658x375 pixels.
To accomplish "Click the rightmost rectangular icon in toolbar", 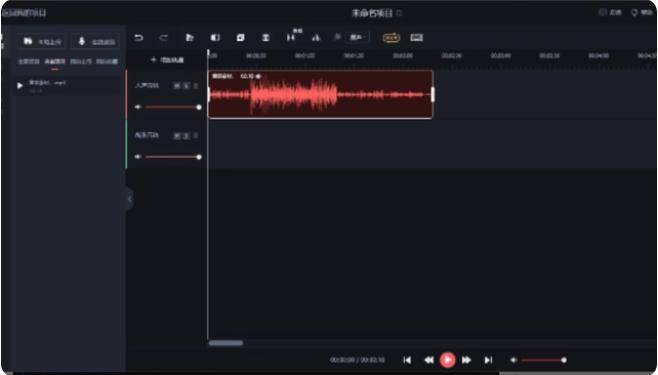I will click(416, 38).
